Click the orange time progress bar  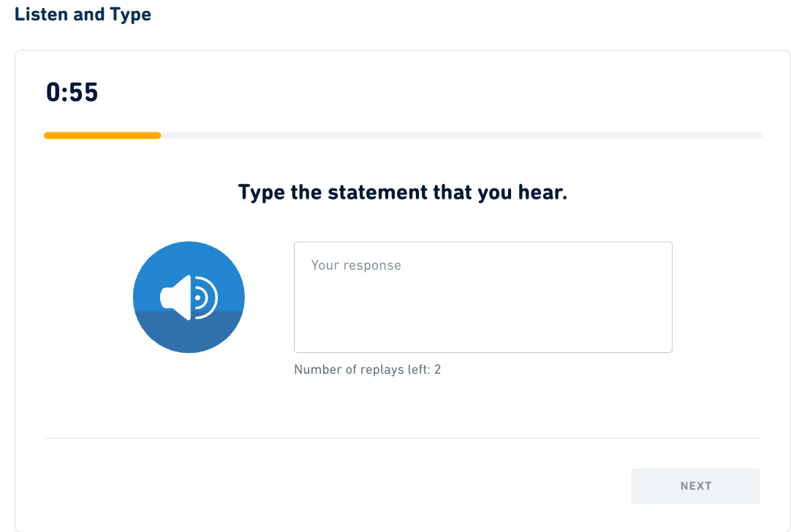point(102,135)
